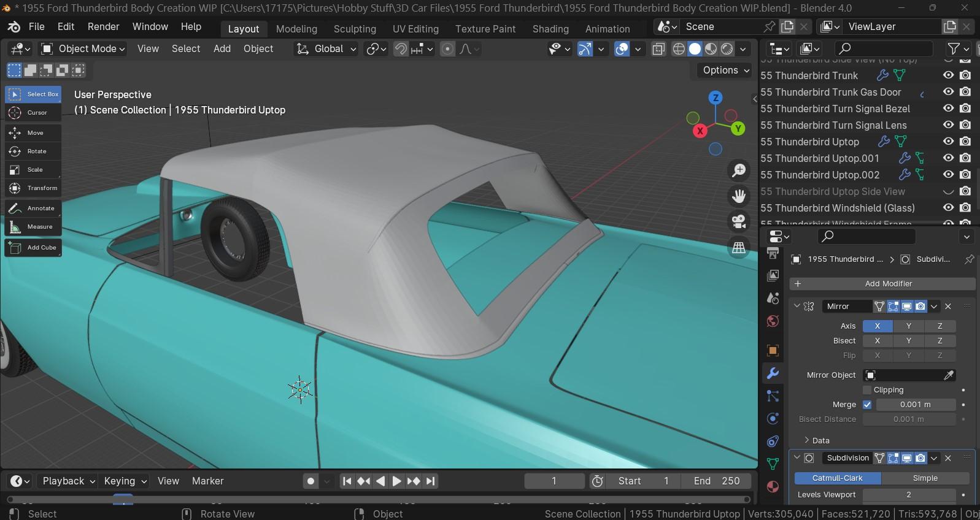Uncheck the Mirror Merge checkbox
The image size is (980, 520).
867,405
